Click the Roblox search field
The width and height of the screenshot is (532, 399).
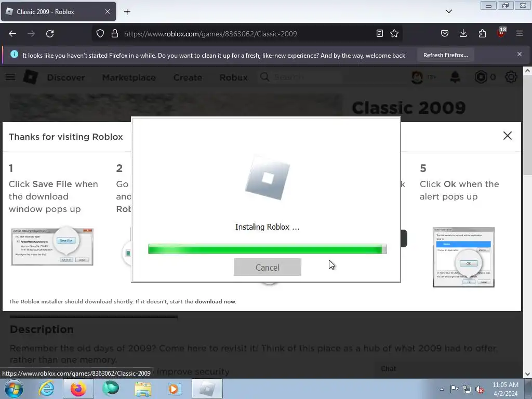coord(300,77)
